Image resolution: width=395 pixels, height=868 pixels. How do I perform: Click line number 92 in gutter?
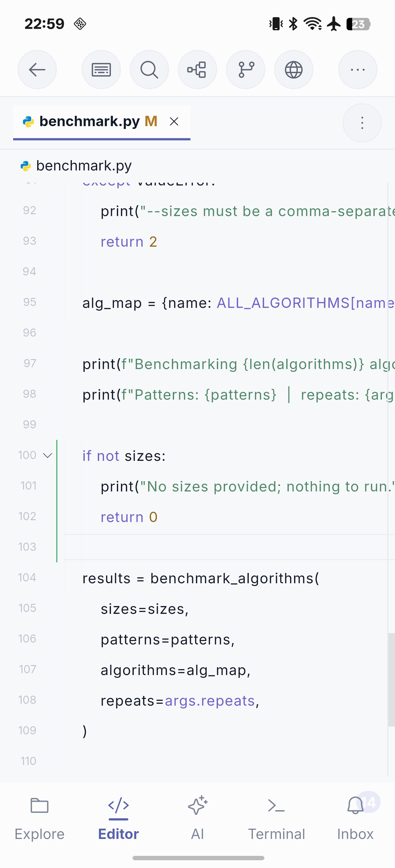(x=30, y=210)
